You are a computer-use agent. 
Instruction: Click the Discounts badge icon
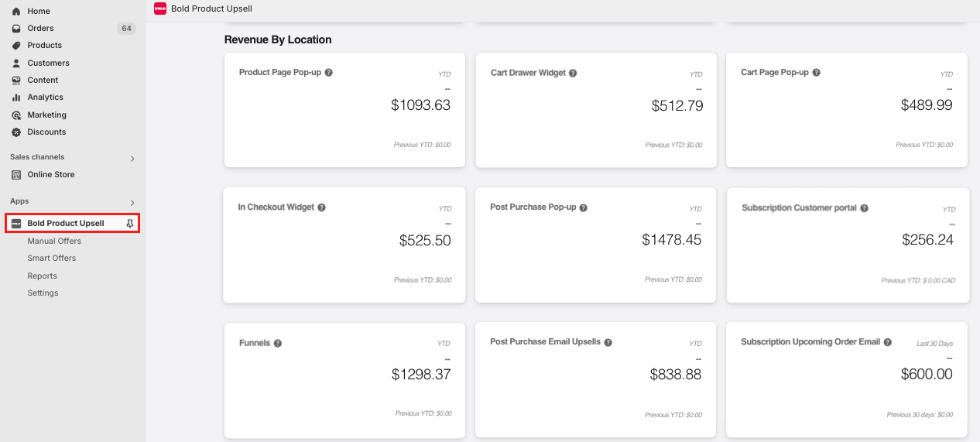(16, 132)
